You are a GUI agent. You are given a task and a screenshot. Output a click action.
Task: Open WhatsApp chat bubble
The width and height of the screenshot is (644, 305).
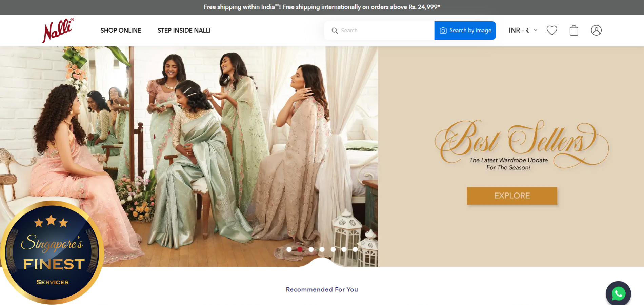pyautogui.click(x=618, y=293)
